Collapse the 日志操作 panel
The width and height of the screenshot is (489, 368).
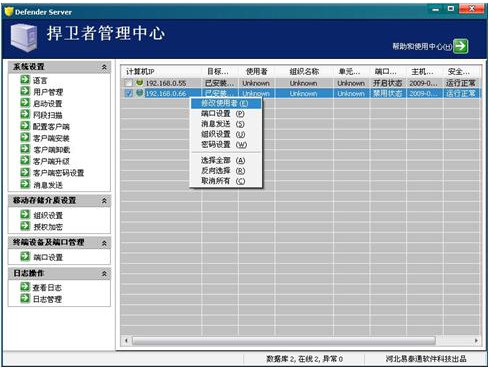click(104, 274)
